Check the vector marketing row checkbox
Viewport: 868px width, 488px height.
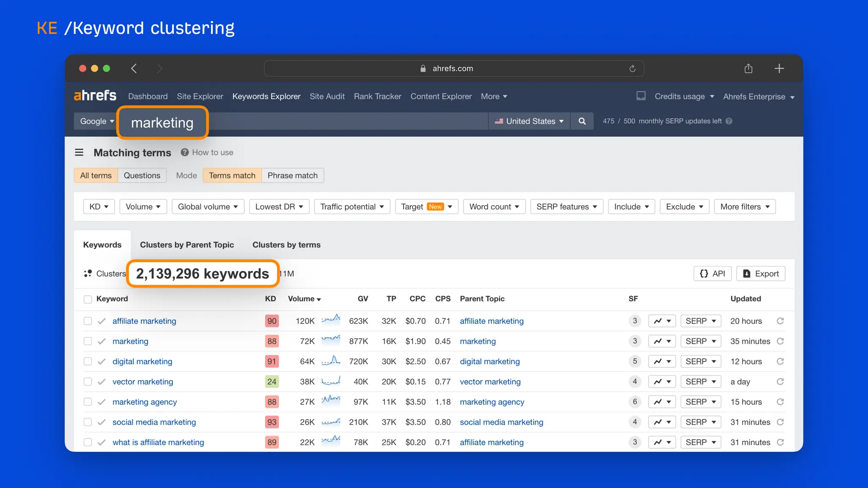[88, 382]
